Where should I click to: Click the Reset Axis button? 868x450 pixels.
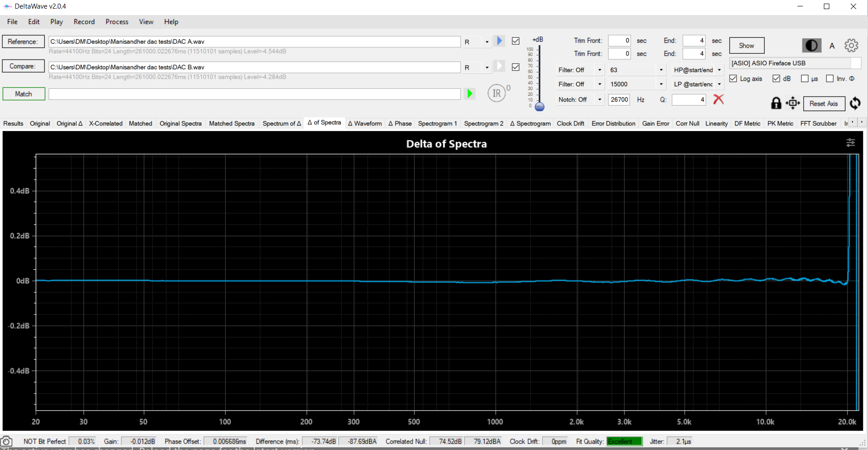823,104
